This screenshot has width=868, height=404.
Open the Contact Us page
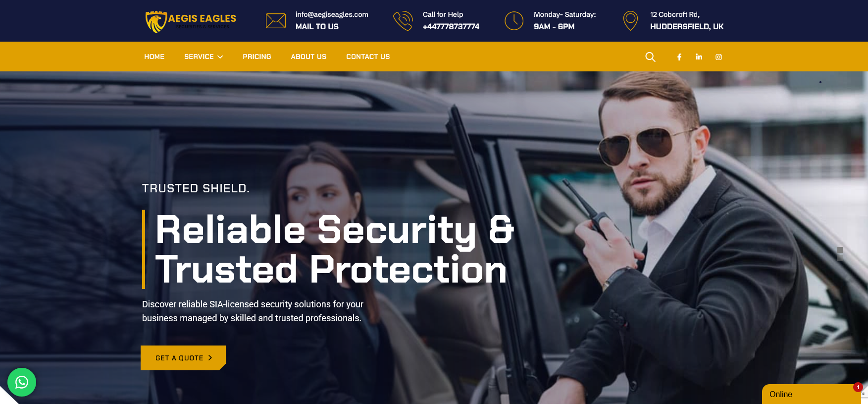coord(368,57)
